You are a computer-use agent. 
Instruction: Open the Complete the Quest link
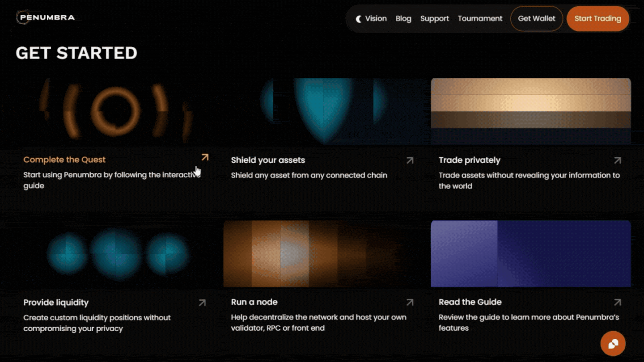[x=64, y=160]
